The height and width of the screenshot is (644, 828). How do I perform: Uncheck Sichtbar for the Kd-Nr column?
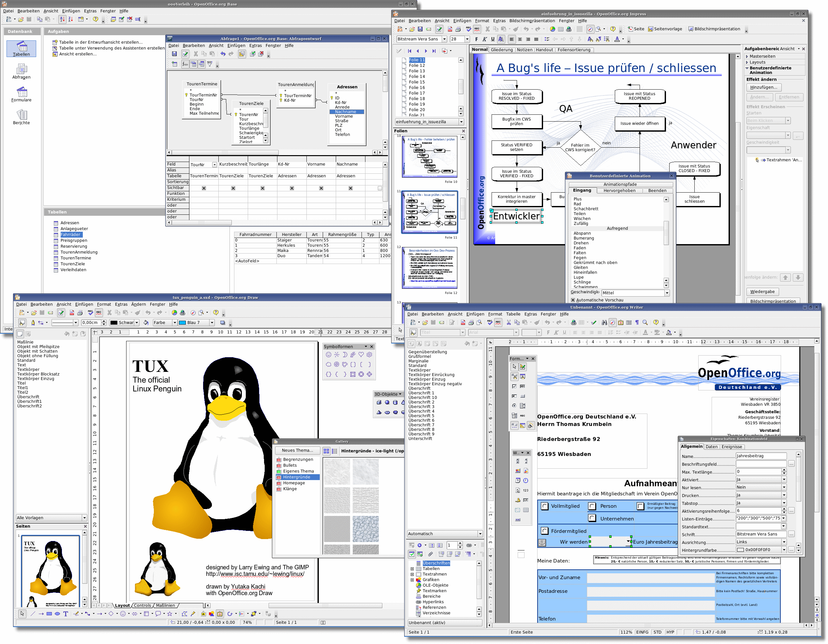click(x=292, y=188)
